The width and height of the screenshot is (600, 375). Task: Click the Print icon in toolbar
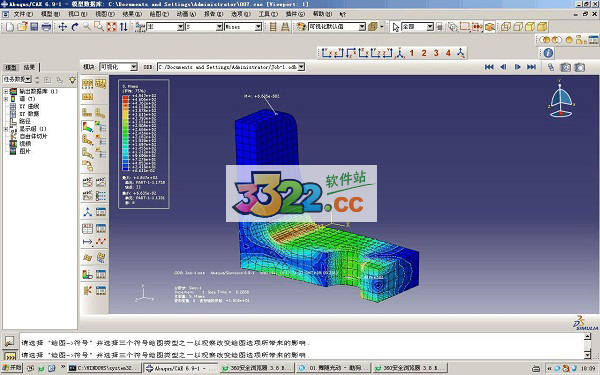[46, 27]
